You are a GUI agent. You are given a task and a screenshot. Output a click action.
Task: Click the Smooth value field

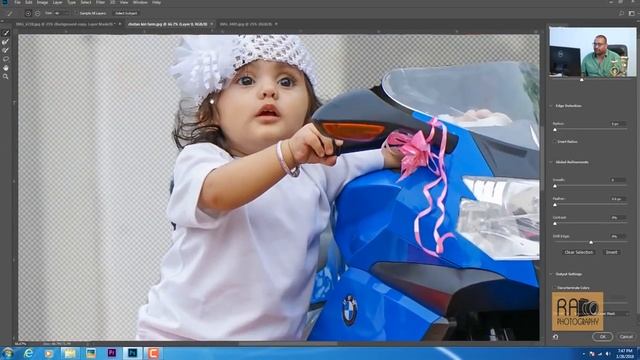617,180
